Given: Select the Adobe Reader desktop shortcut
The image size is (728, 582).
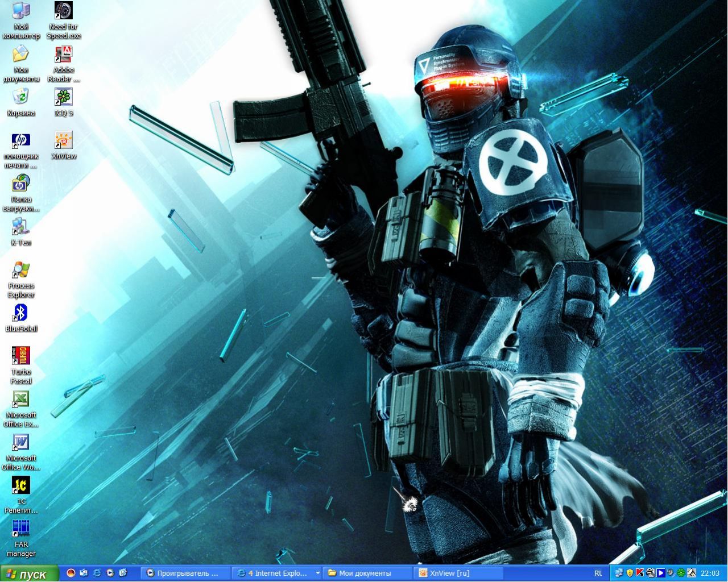Looking at the screenshot, I should pyautogui.click(x=63, y=55).
